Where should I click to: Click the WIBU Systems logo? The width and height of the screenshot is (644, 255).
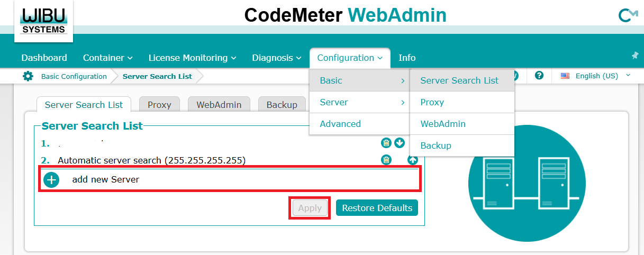pos(44,21)
